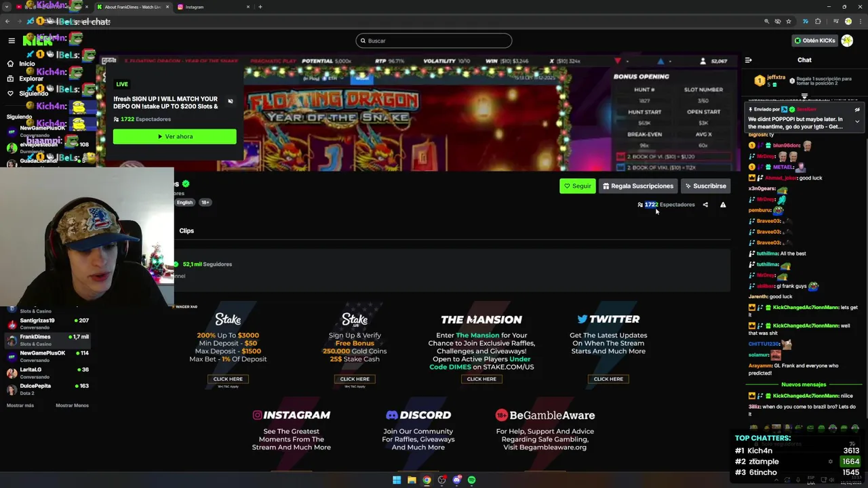Open Spotify from the taskbar
Viewport: 868px width, 488px height.
pyautogui.click(x=471, y=480)
